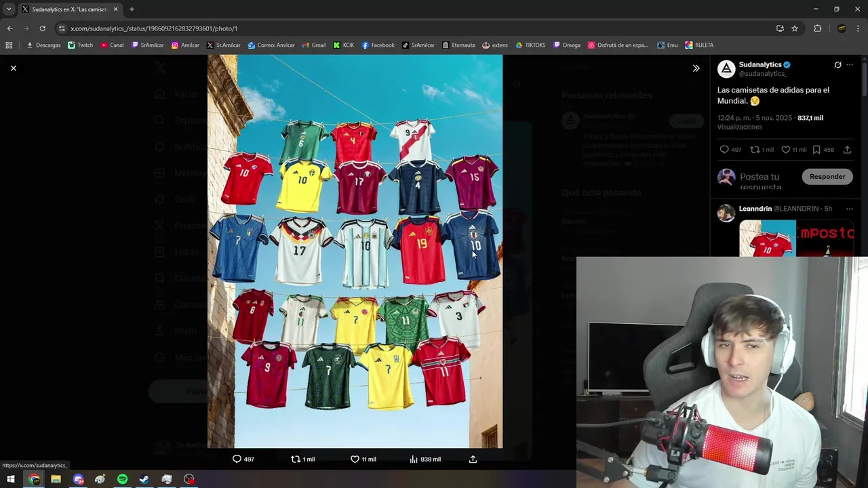Open the extens bookmark
This screenshot has width=868, height=488.
click(x=495, y=45)
